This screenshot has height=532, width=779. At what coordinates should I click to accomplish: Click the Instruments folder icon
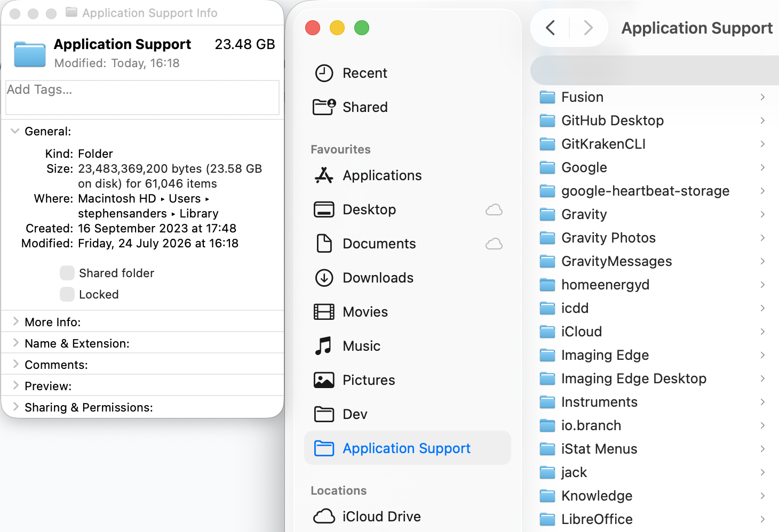click(x=547, y=402)
